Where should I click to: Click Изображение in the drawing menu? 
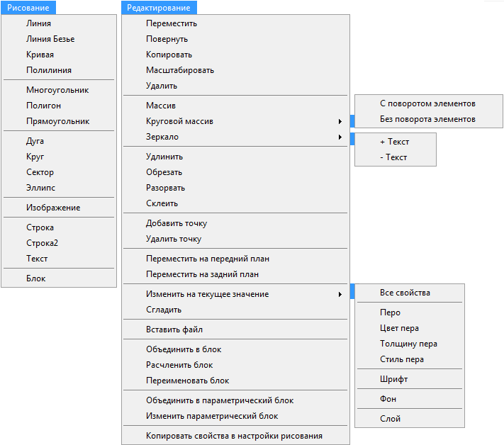pyautogui.click(x=53, y=208)
